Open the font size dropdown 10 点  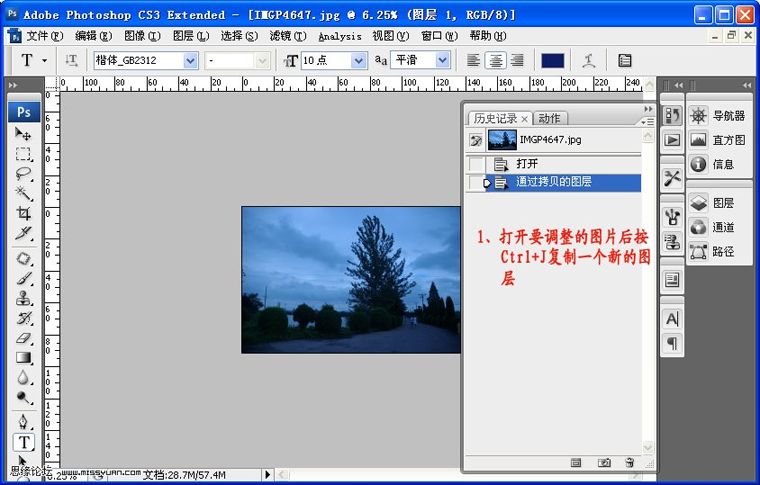(358, 61)
